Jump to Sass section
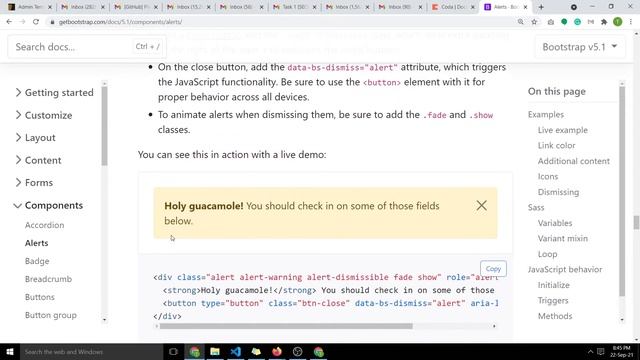The height and width of the screenshot is (360, 640). click(x=536, y=207)
